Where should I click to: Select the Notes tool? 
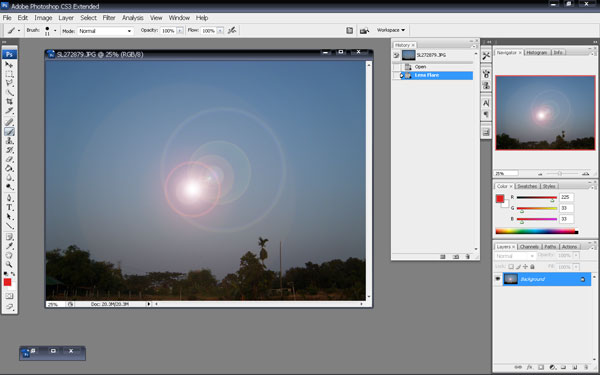[x=9, y=237]
